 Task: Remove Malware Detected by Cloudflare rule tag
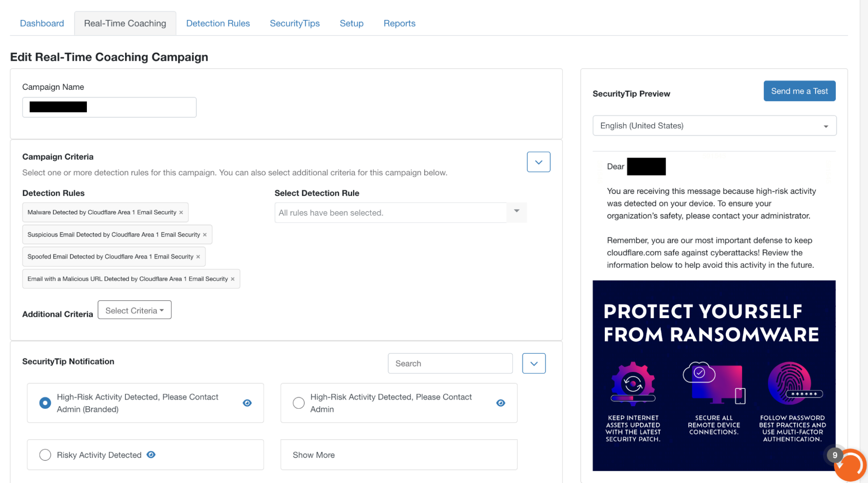click(181, 213)
